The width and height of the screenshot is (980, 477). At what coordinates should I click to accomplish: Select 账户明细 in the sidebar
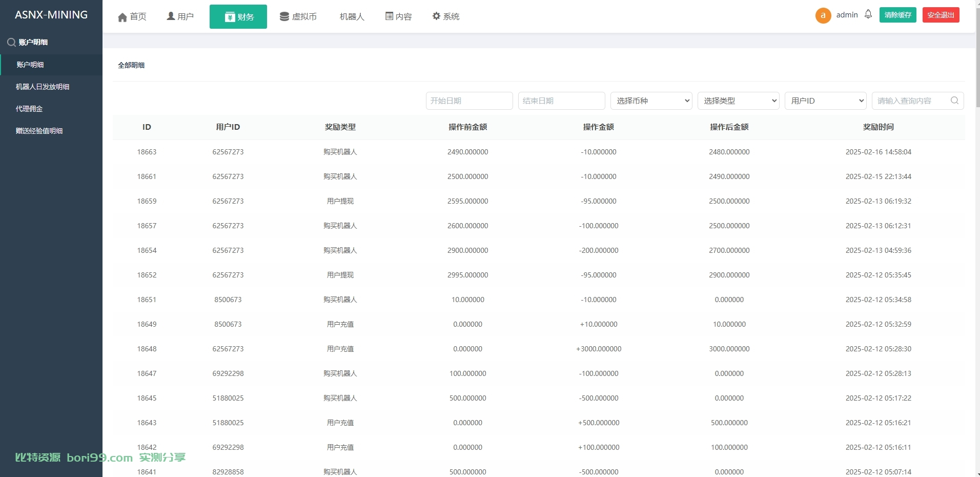coord(51,65)
